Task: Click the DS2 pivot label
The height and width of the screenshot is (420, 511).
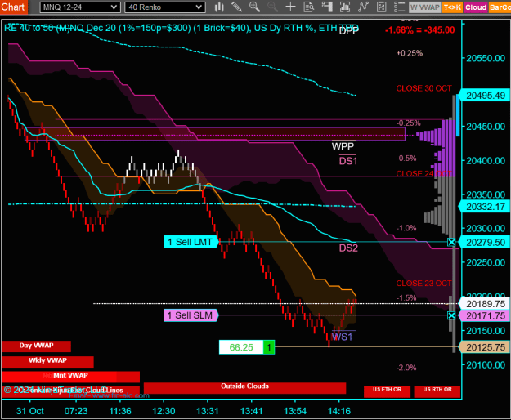Action: (x=348, y=248)
